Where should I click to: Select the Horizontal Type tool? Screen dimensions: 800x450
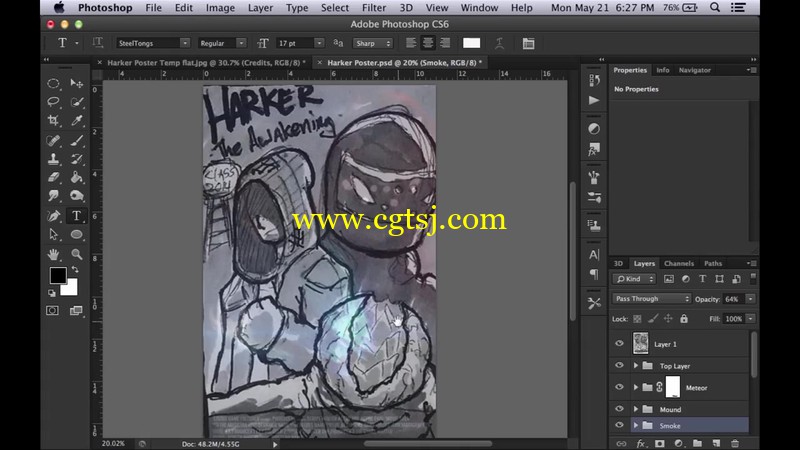77,216
